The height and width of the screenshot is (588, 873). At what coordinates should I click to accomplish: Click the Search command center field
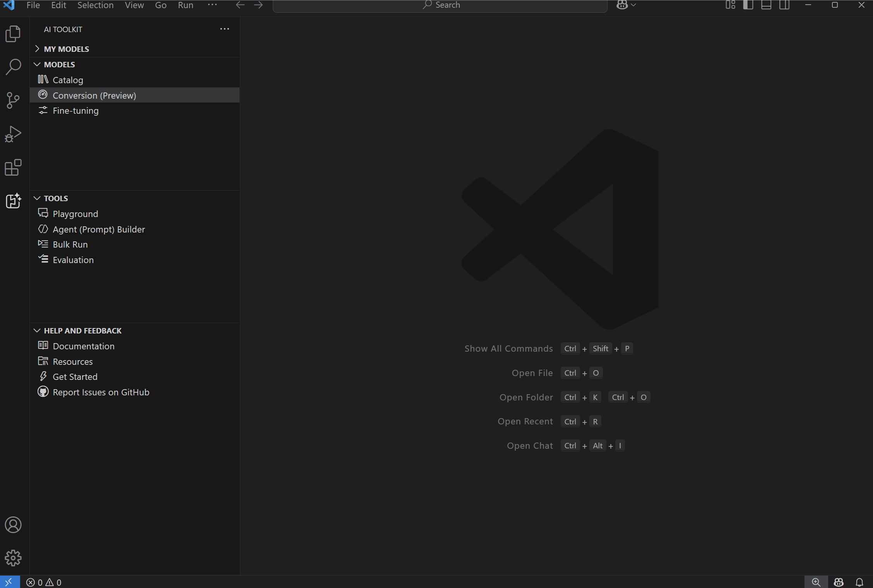(440, 5)
